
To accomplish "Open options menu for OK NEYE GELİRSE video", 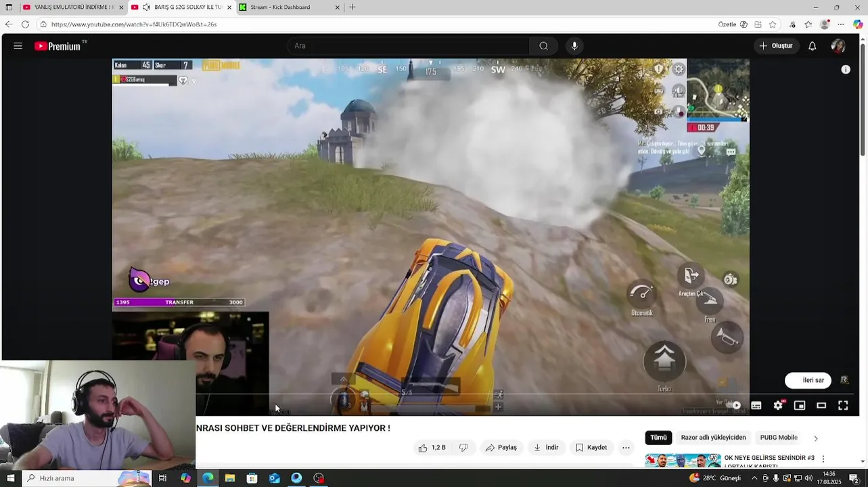I will tap(823, 459).
